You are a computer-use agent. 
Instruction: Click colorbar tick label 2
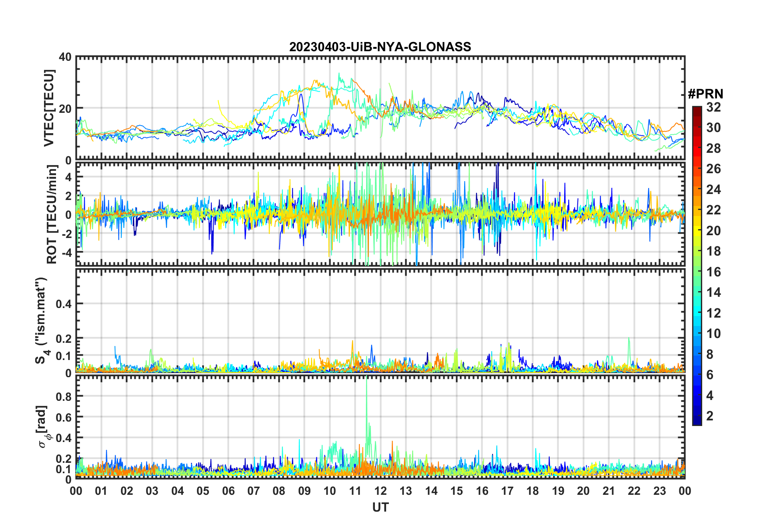point(710,416)
